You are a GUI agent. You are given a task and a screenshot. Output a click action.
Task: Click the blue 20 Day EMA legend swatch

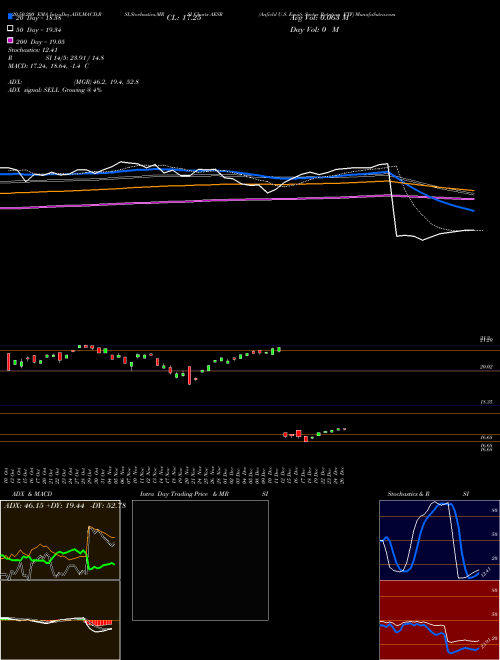(10, 17)
